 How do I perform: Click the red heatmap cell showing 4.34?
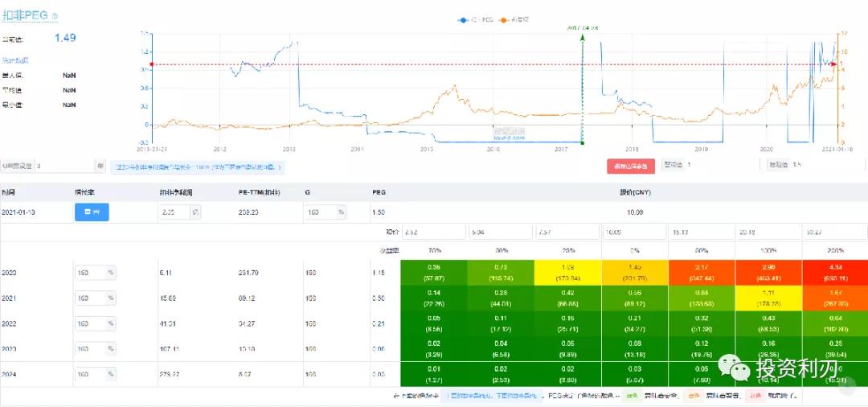[x=835, y=273]
